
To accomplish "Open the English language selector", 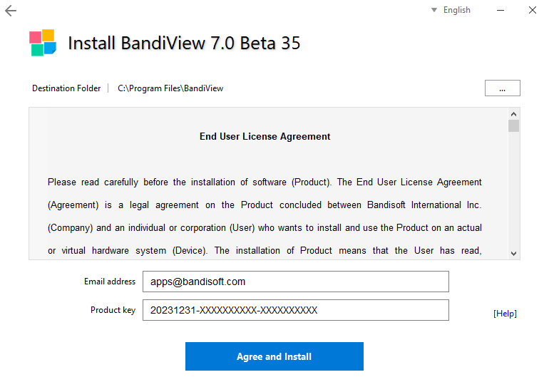I will point(456,10).
